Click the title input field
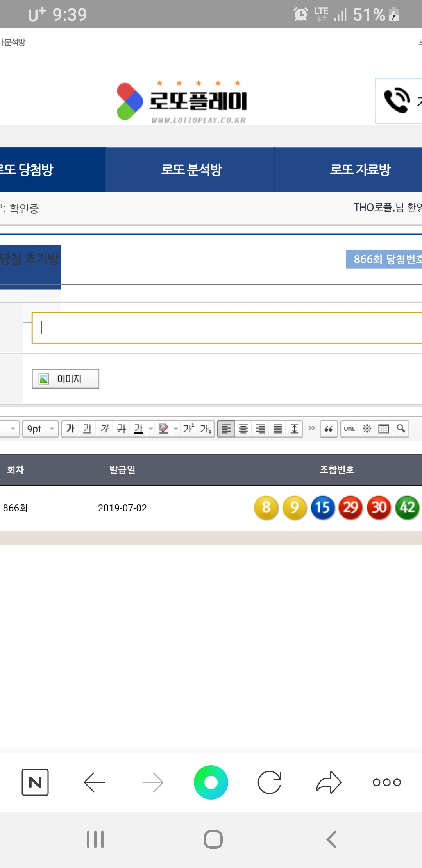This screenshot has height=868, width=422. click(x=227, y=328)
